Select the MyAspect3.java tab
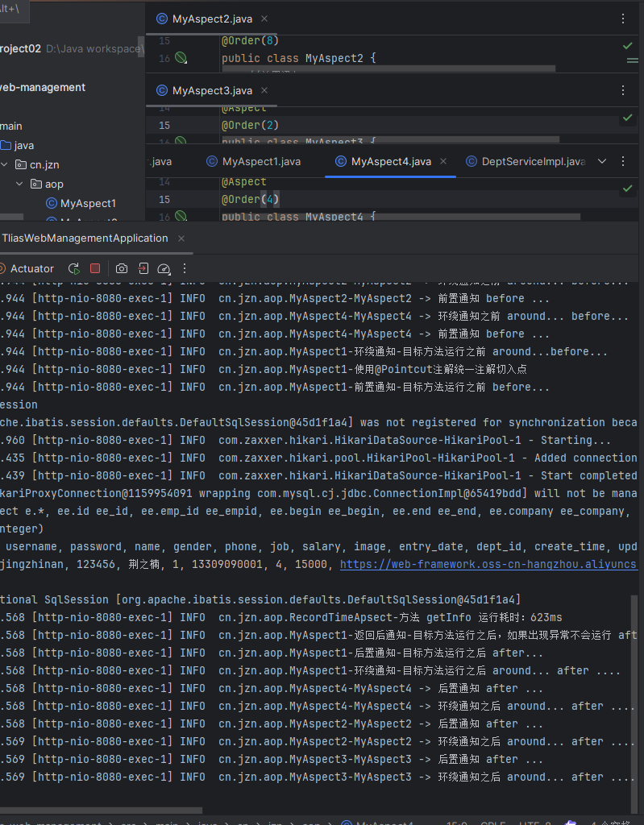 point(212,90)
